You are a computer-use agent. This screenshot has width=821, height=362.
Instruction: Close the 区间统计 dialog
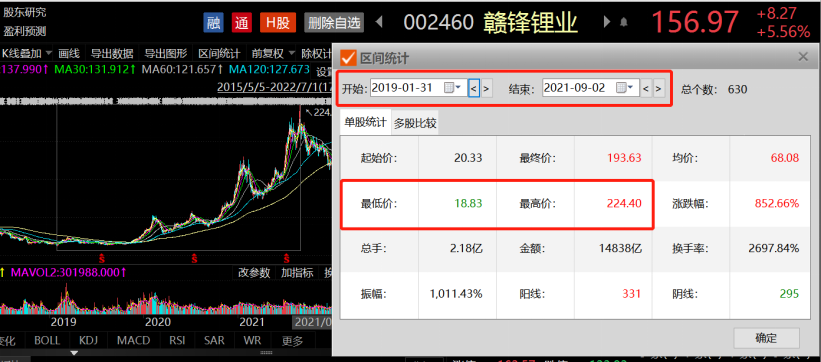click(x=803, y=57)
